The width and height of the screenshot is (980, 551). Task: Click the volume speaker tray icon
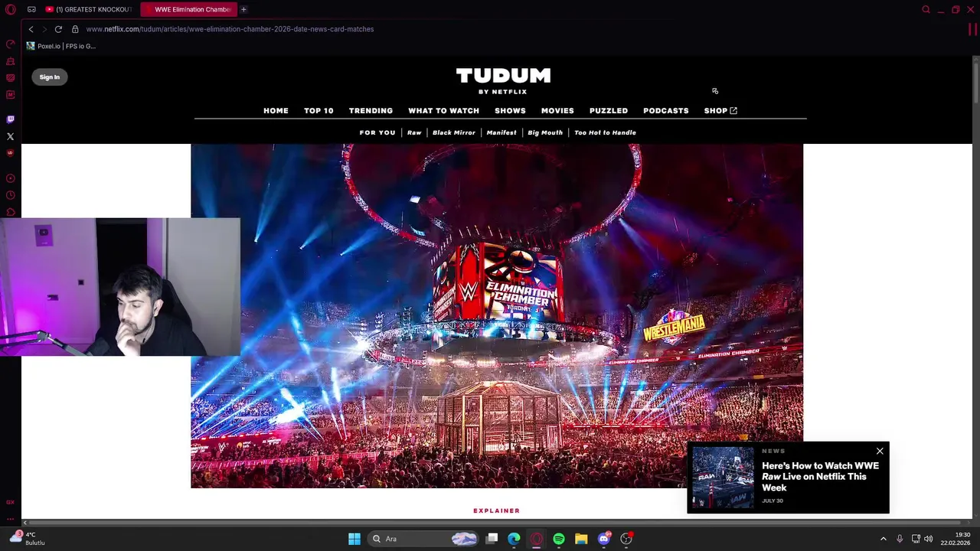point(929,539)
